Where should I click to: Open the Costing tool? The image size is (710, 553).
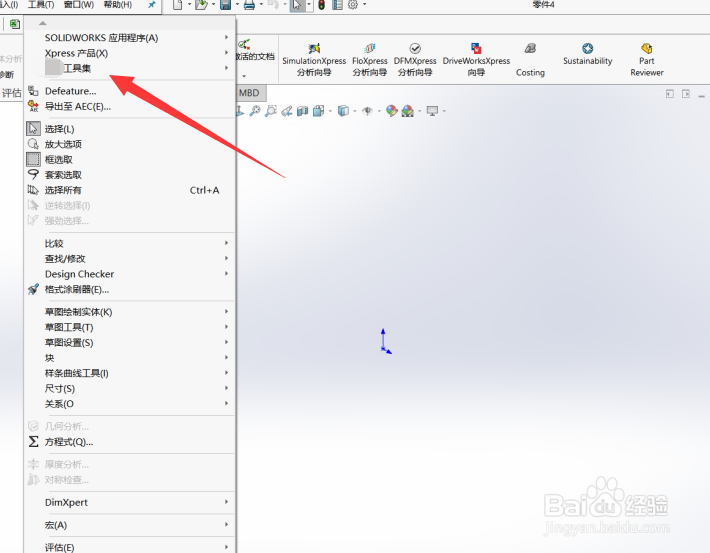point(530,60)
